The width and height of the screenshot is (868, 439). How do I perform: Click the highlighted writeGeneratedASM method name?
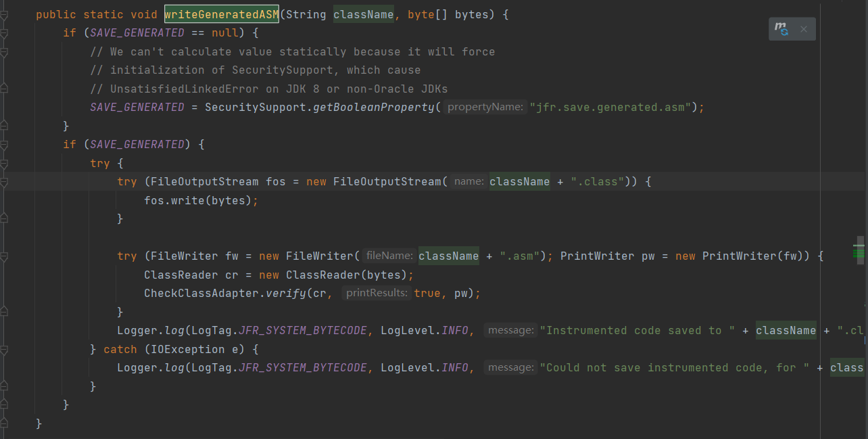(x=221, y=14)
